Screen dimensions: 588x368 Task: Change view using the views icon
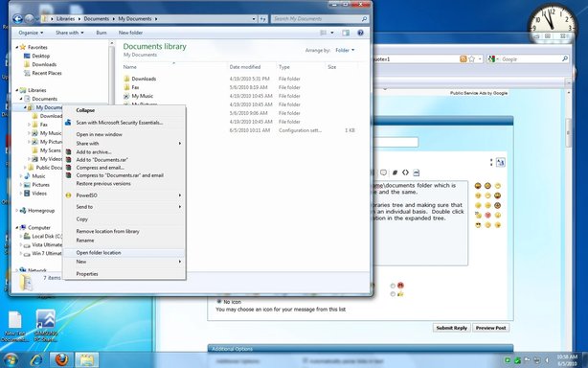click(x=324, y=33)
